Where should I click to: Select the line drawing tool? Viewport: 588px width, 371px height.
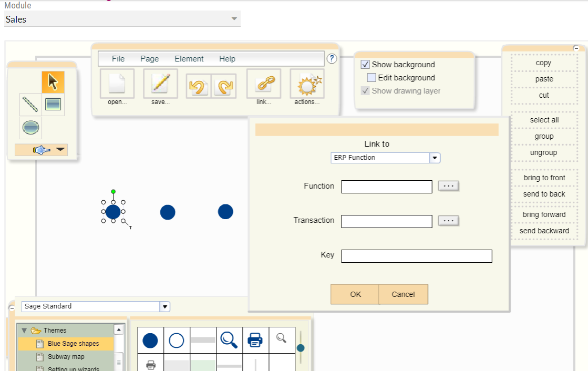[x=30, y=104]
